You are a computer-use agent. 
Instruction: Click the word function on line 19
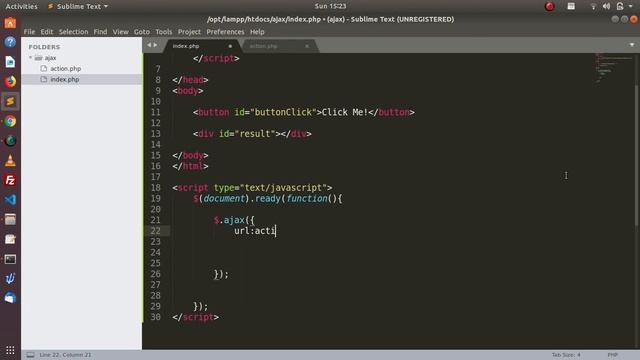click(x=307, y=198)
